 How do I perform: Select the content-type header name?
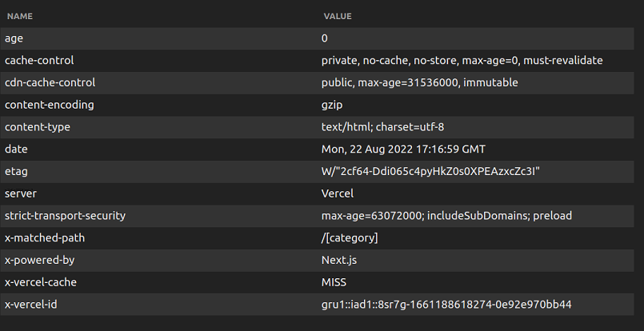(38, 127)
